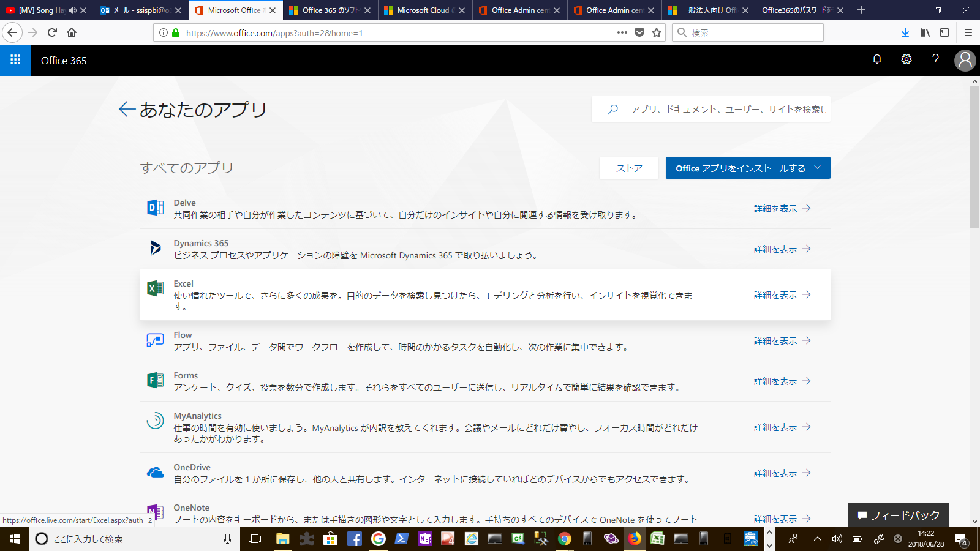Open the notifications bell

click(x=877, y=59)
